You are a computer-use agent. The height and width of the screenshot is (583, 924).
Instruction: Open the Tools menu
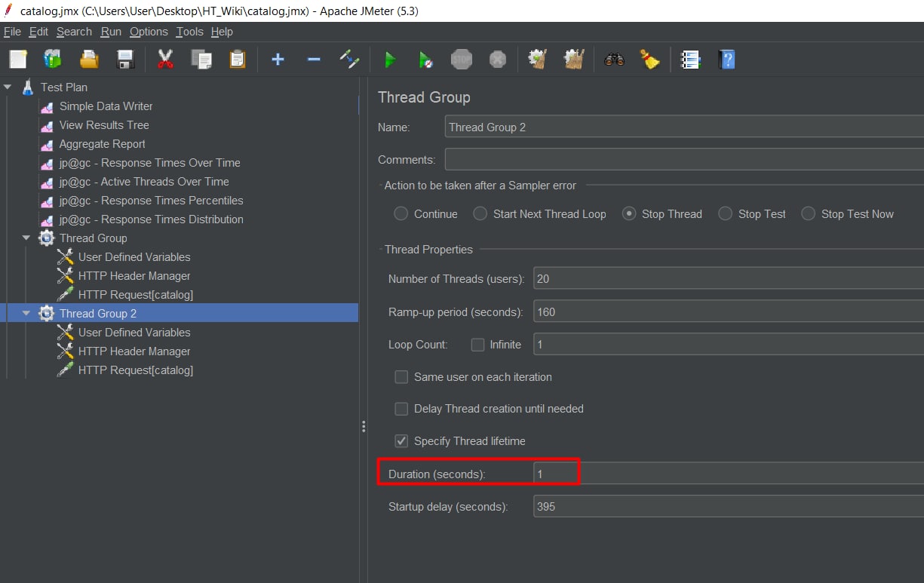(190, 32)
